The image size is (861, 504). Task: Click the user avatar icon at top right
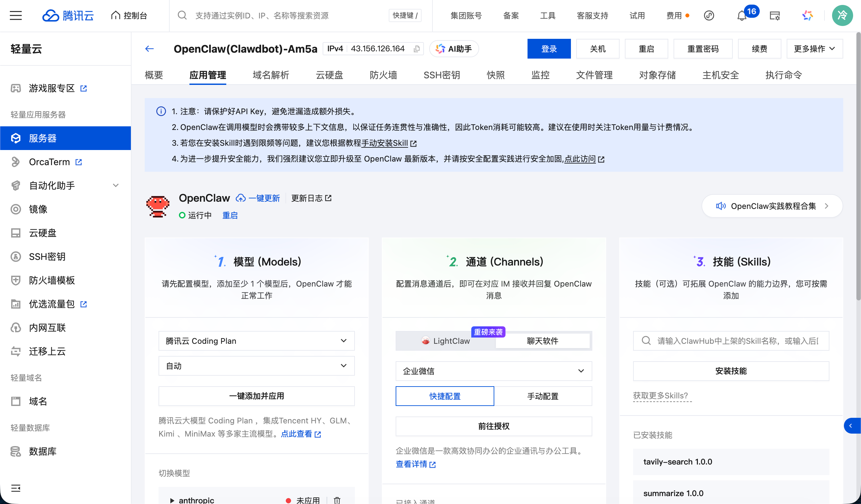(842, 15)
